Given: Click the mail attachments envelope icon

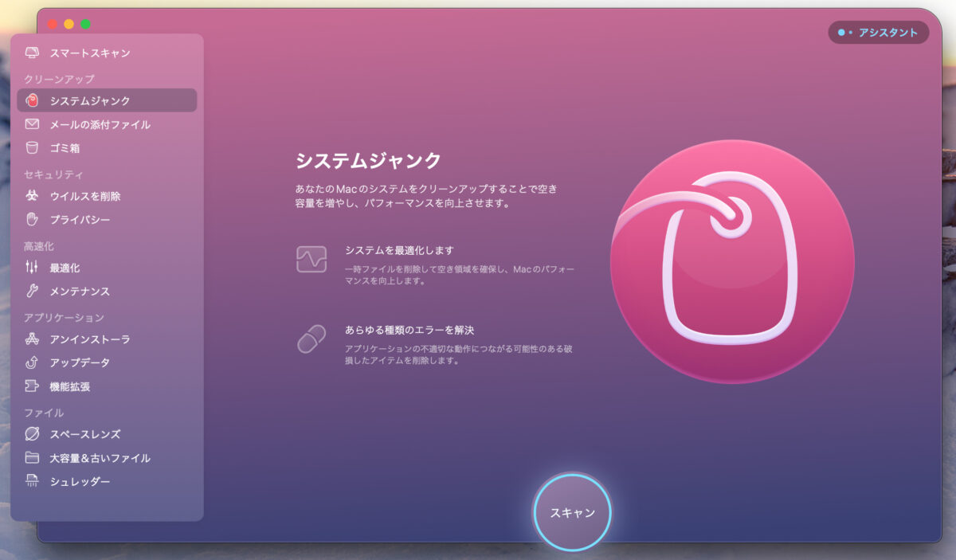Looking at the screenshot, I should [32, 124].
